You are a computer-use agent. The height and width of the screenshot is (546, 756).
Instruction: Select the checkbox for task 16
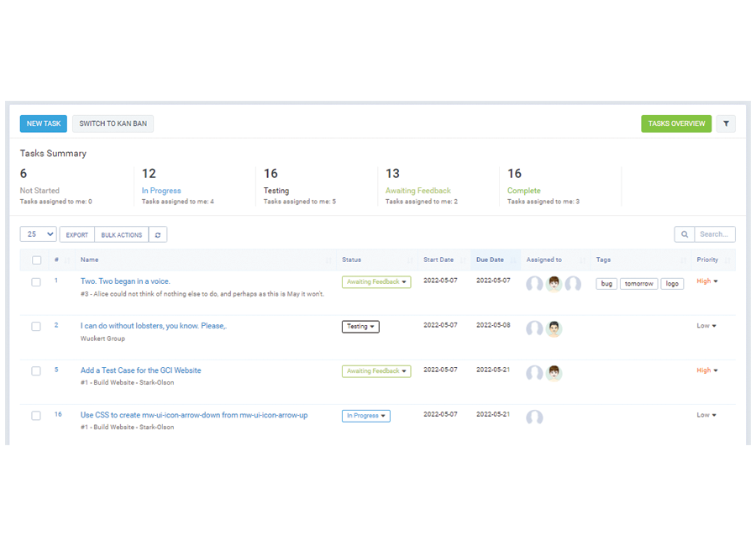(x=36, y=416)
